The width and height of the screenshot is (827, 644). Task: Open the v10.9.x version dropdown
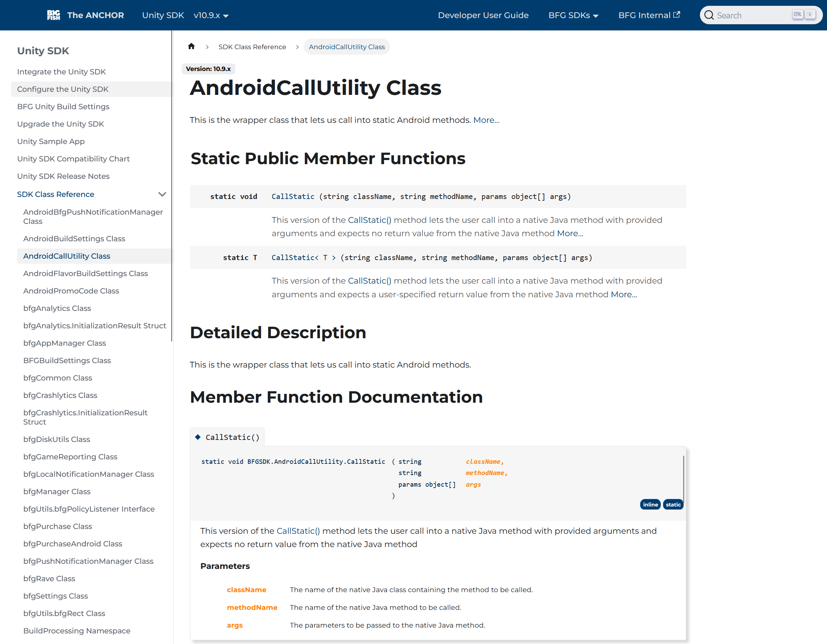[x=211, y=15]
